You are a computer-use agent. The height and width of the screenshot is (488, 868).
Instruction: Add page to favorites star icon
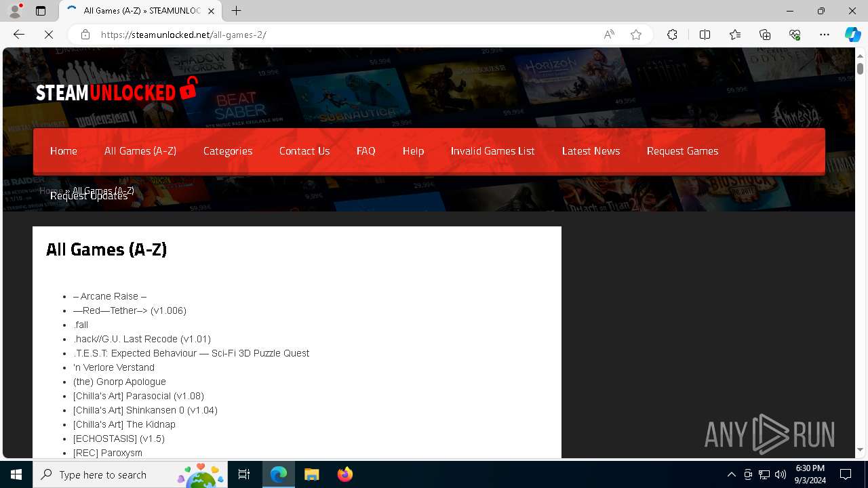point(636,35)
